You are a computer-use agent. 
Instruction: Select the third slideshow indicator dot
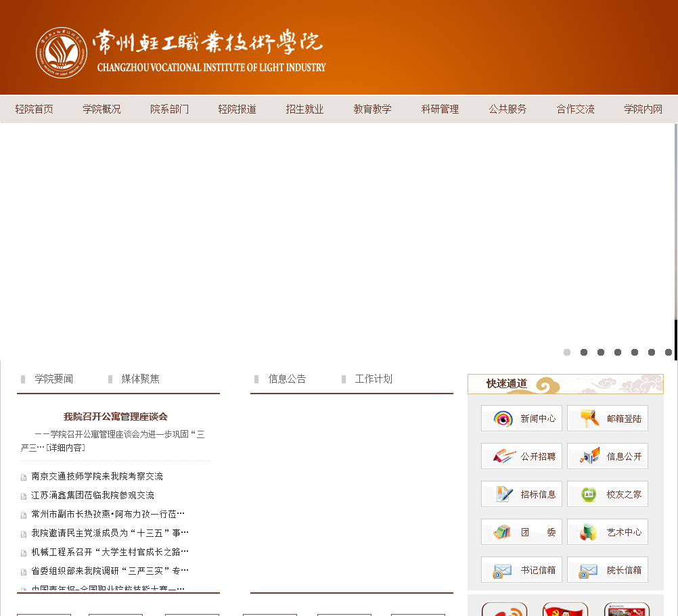click(x=601, y=352)
